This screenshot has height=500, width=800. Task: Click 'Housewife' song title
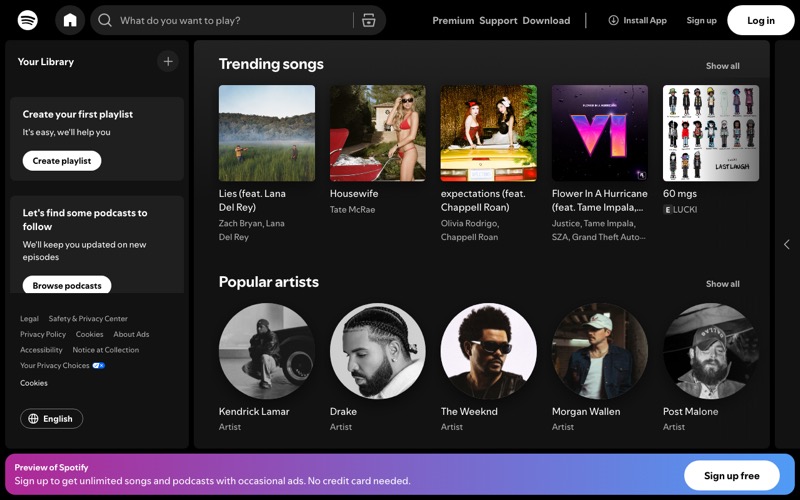(x=354, y=194)
